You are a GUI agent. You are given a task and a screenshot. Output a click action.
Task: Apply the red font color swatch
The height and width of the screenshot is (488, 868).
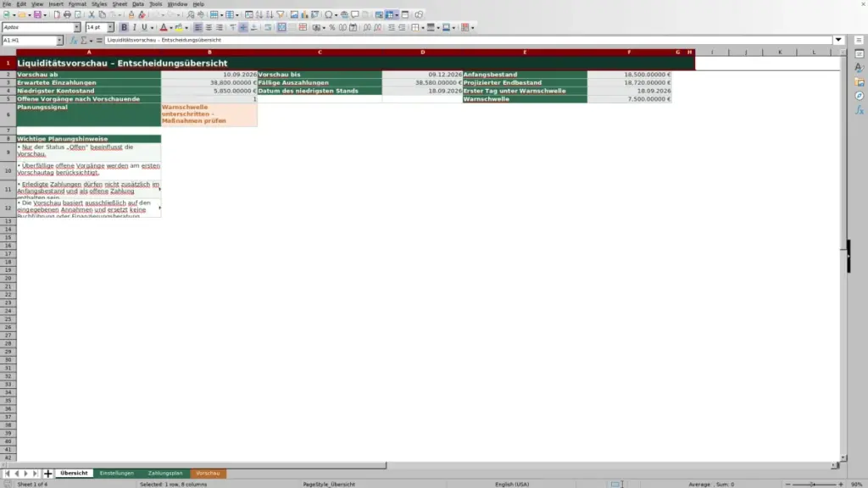(164, 28)
